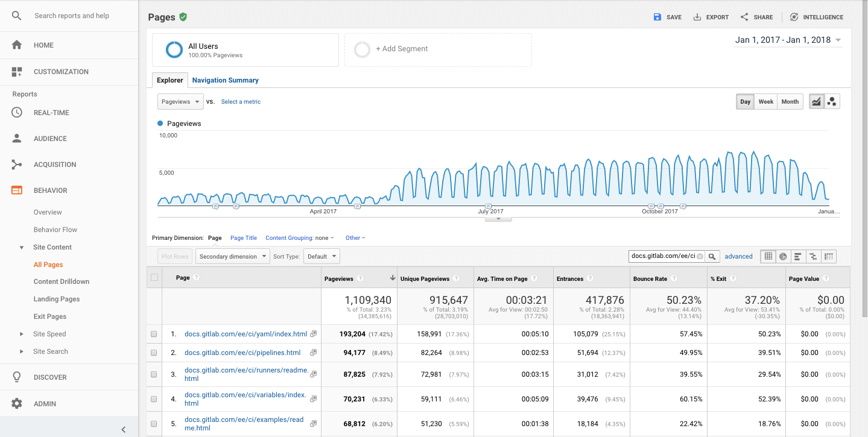The width and height of the screenshot is (868, 437).
Task: Open the Intelligence panel
Action: 816,17
